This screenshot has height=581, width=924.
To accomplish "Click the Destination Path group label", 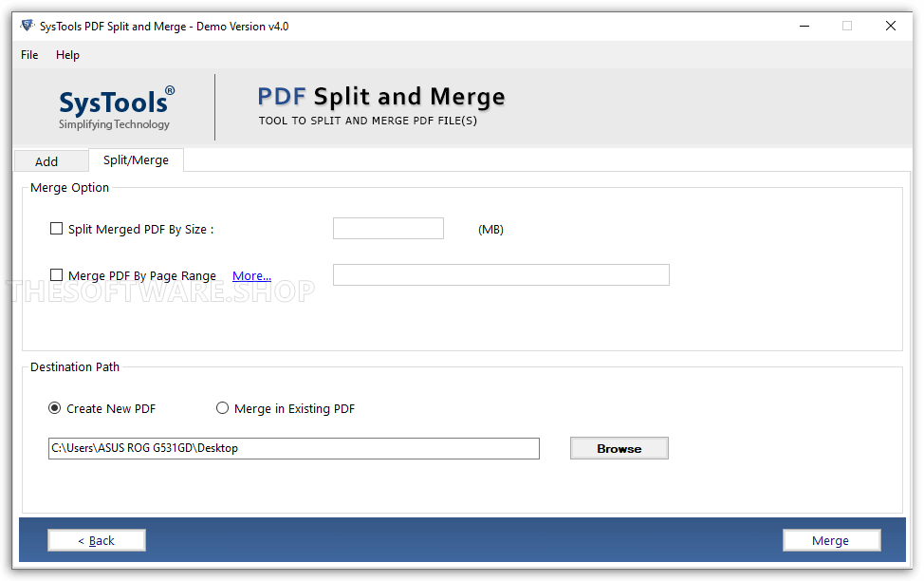I will click(x=74, y=366).
